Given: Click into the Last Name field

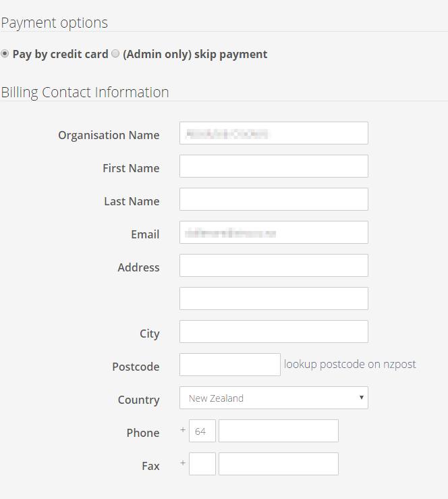Looking at the screenshot, I should [273, 200].
